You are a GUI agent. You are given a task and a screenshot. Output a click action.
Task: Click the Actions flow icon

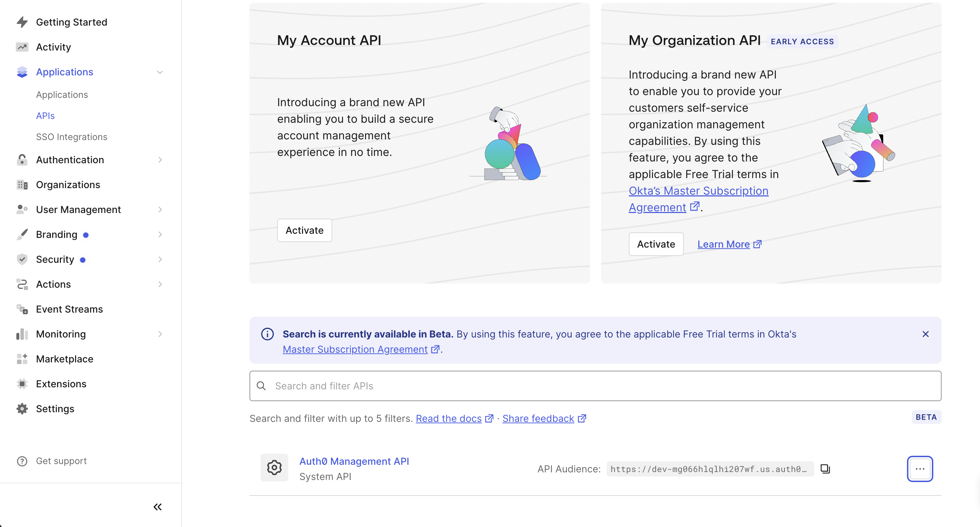pos(22,284)
